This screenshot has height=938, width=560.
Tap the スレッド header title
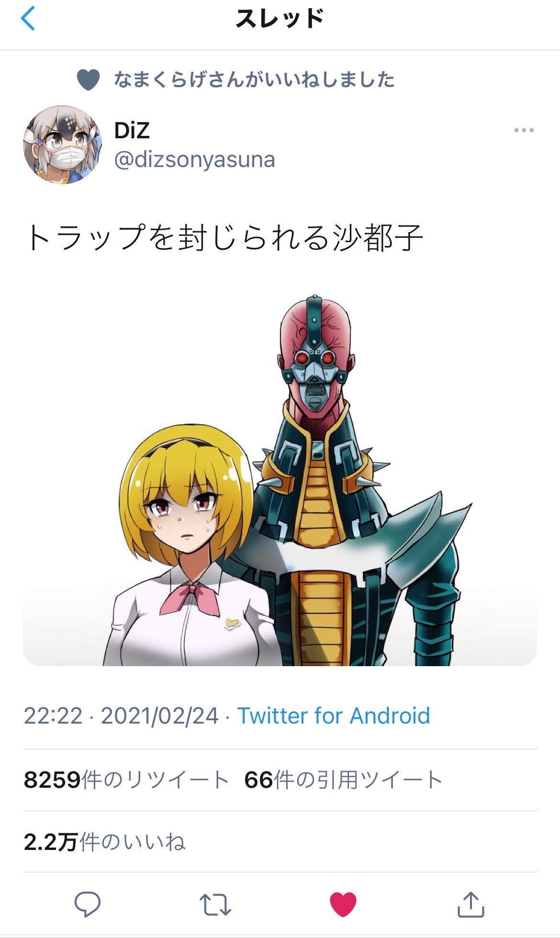coord(280,19)
